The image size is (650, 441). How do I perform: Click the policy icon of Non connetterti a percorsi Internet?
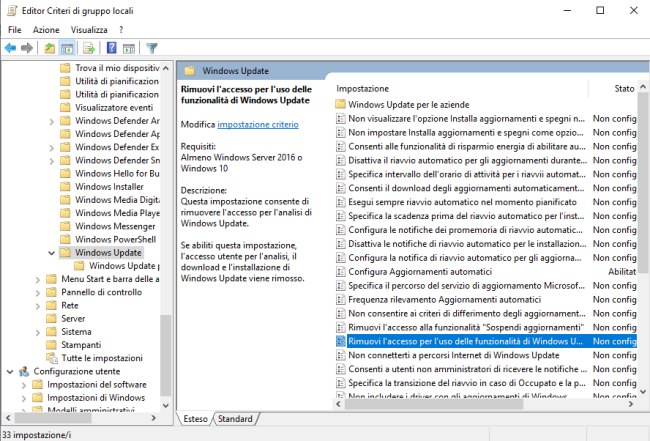(x=340, y=355)
